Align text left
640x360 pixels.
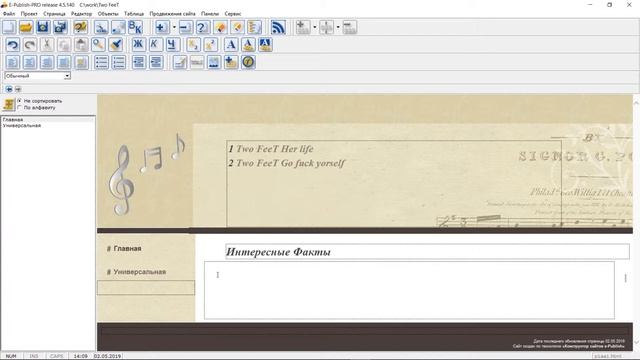click(13, 62)
